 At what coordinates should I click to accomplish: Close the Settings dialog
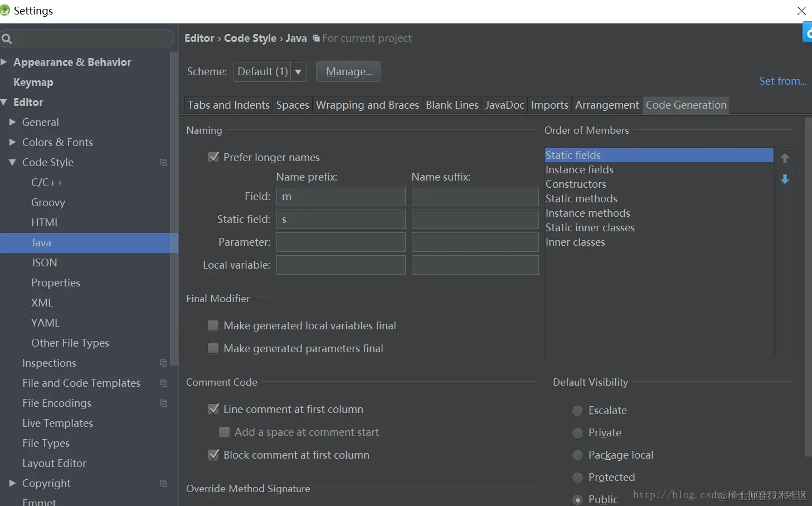point(801,11)
